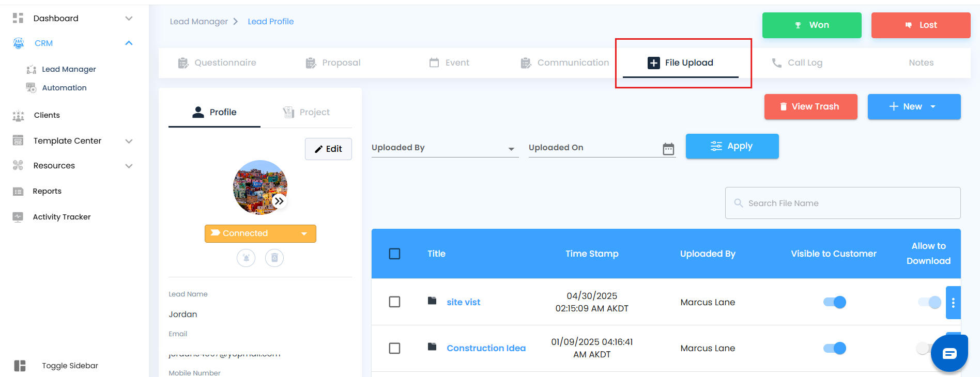This screenshot has width=980, height=377.
Task: Tick the select-all checkbox in table header
Action: coord(394,254)
